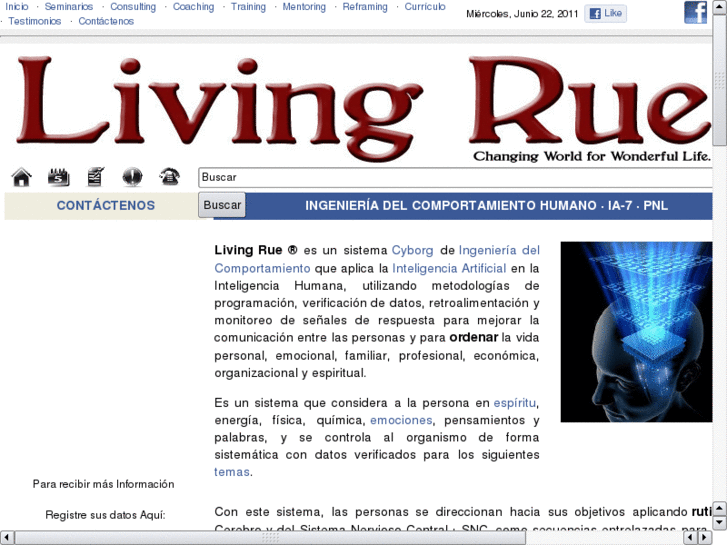This screenshot has height=545, width=727.
Task: Click the CONTÁCTENOS sidebar heading
Action: tap(106, 205)
